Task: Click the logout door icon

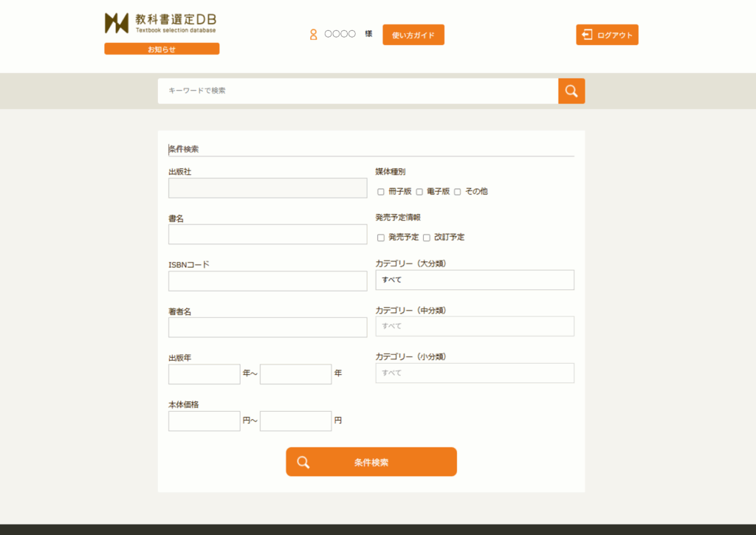Action: click(x=587, y=34)
